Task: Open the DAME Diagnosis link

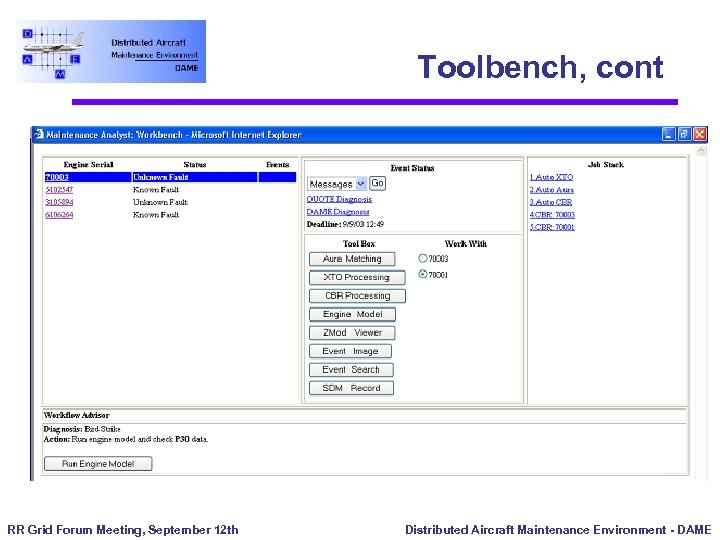Action: tap(338, 212)
